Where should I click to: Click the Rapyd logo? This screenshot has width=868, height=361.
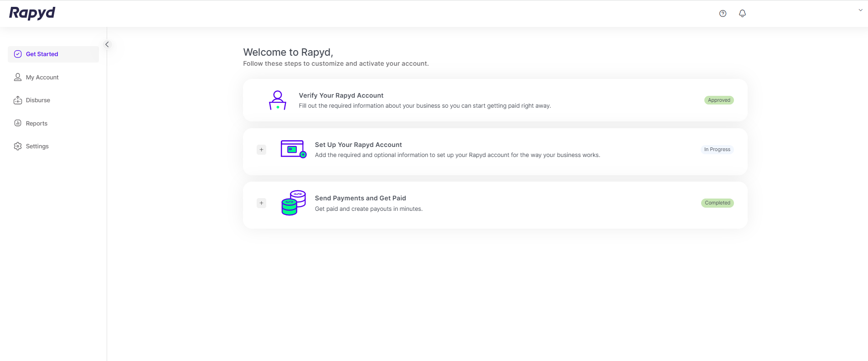32,13
